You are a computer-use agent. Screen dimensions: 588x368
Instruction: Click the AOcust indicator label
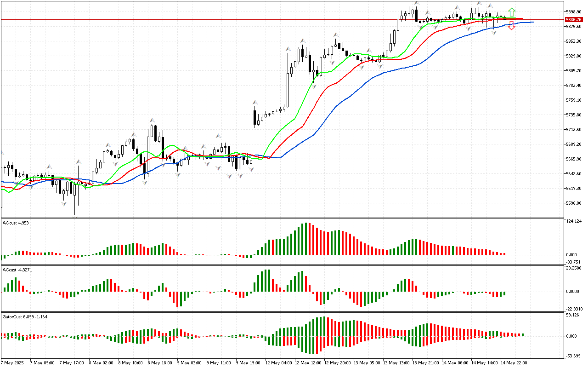click(x=16, y=223)
